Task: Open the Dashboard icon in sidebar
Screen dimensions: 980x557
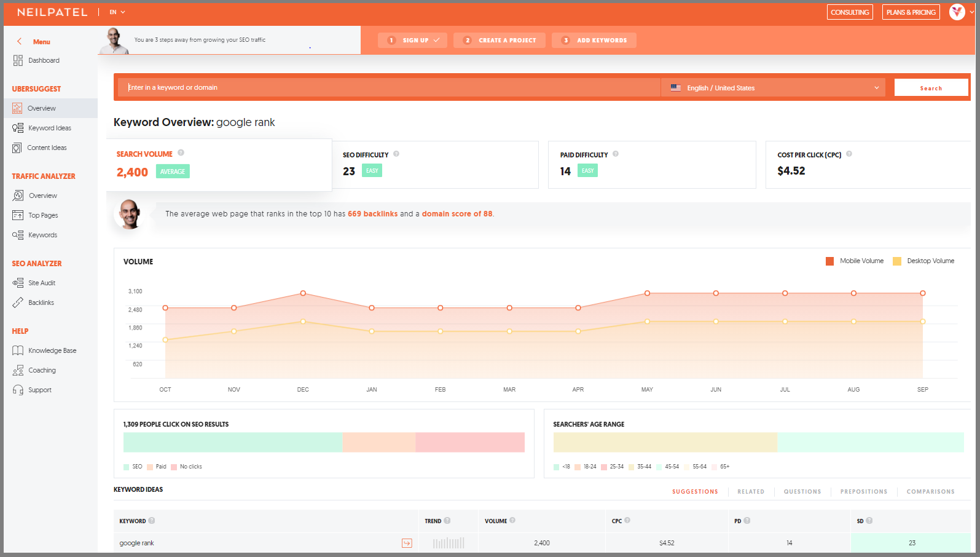Action: pyautogui.click(x=18, y=60)
